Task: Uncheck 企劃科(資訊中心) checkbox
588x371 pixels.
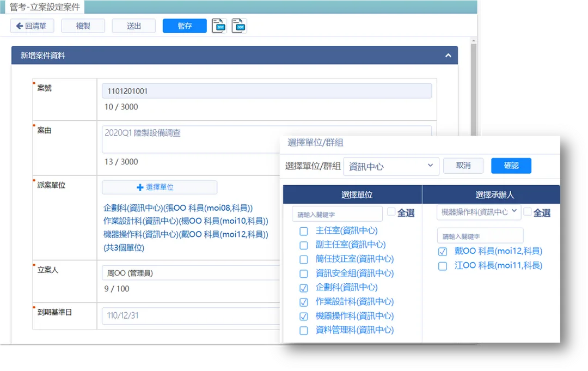Action: pos(304,288)
